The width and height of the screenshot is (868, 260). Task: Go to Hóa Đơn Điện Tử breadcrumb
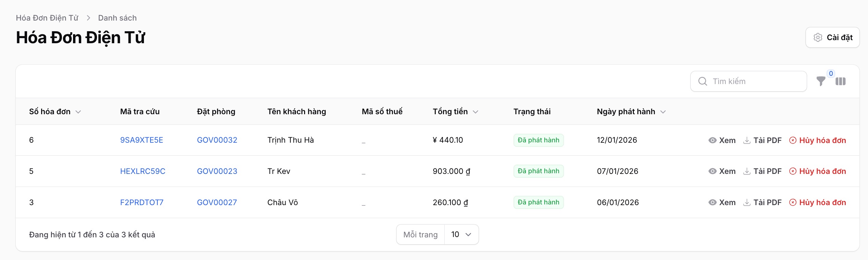point(47,18)
